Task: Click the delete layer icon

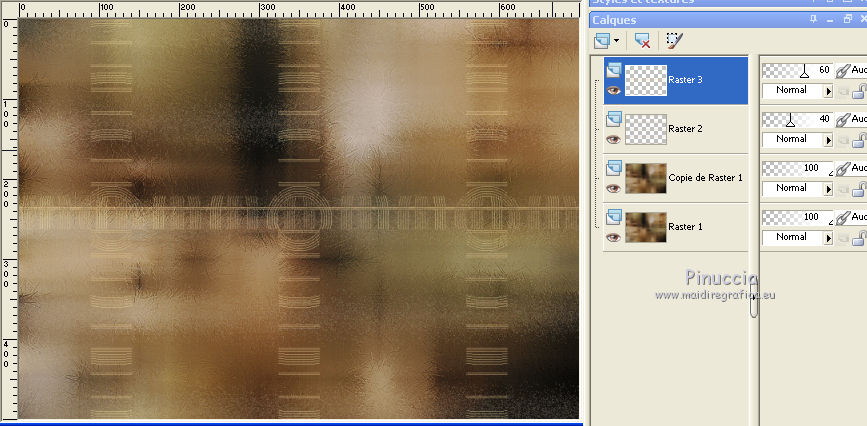Action: click(x=642, y=40)
